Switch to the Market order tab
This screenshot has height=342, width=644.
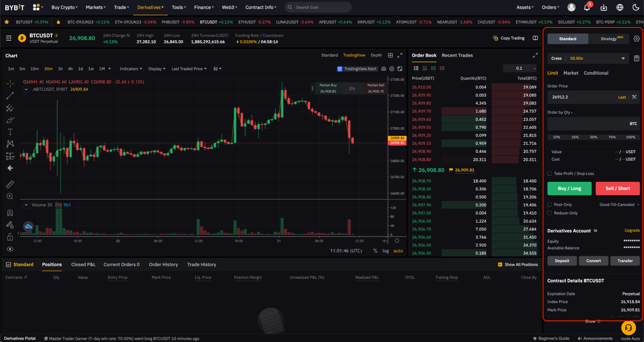click(571, 73)
